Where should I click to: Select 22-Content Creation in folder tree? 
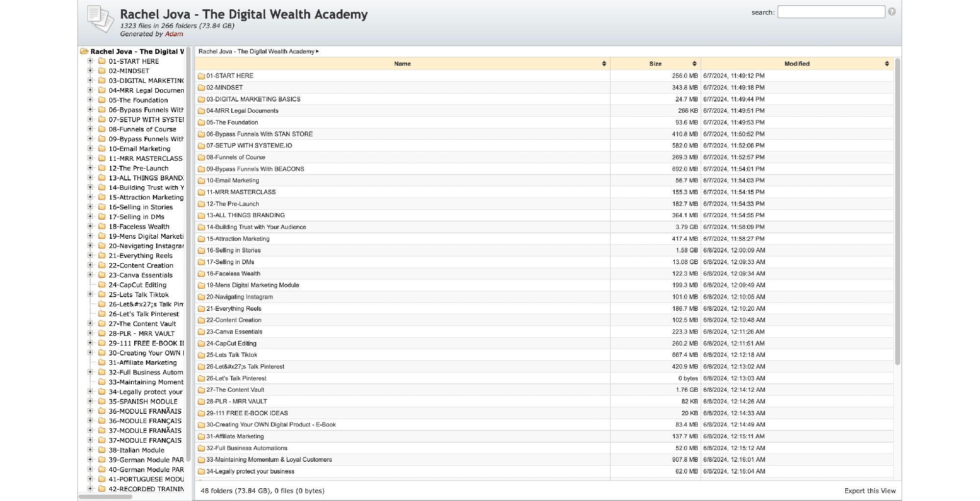141,265
